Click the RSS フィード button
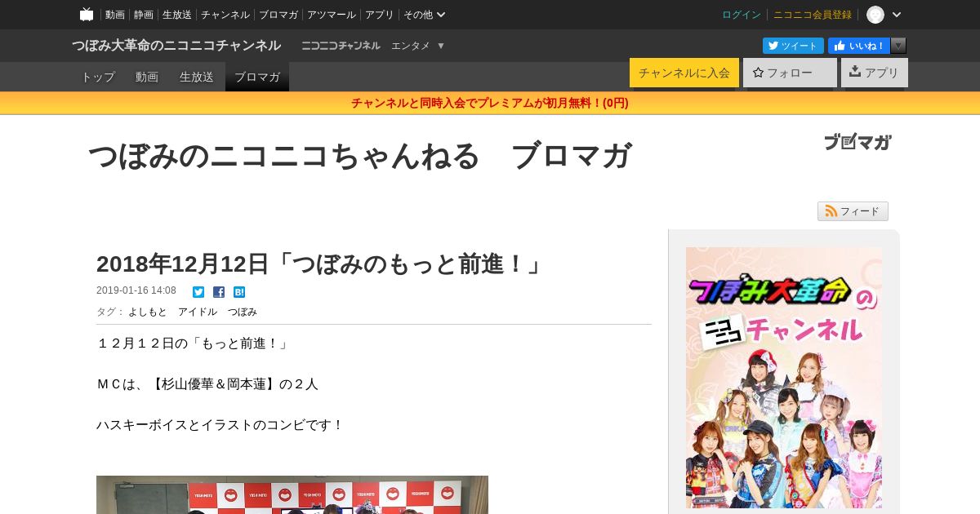980x514 pixels. (x=853, y=211)
